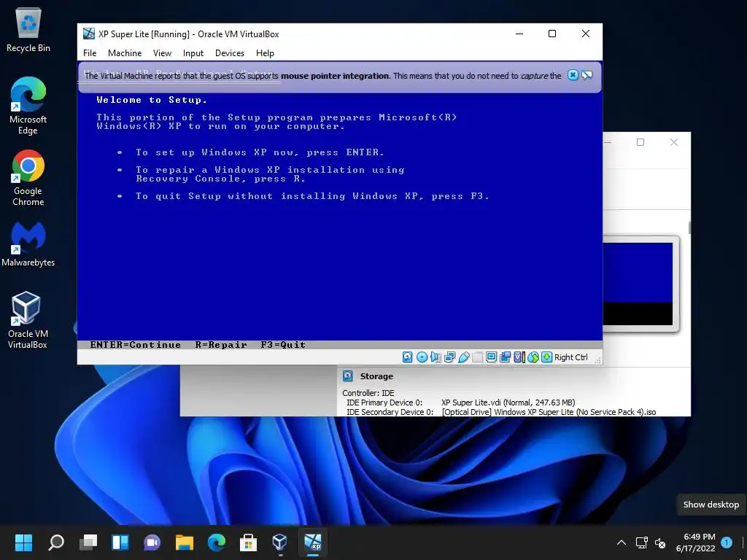Click the recording status bar icon

[x=505, y=357]
